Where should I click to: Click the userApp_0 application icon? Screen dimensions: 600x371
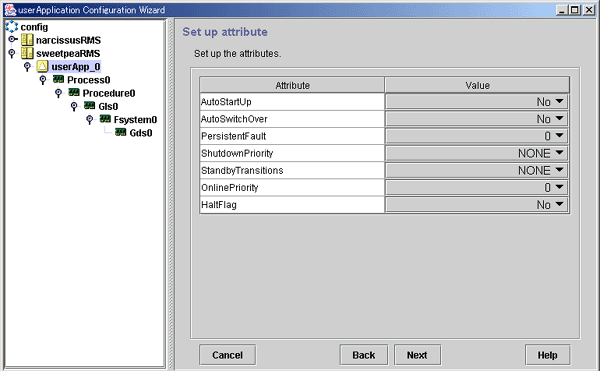42,67
